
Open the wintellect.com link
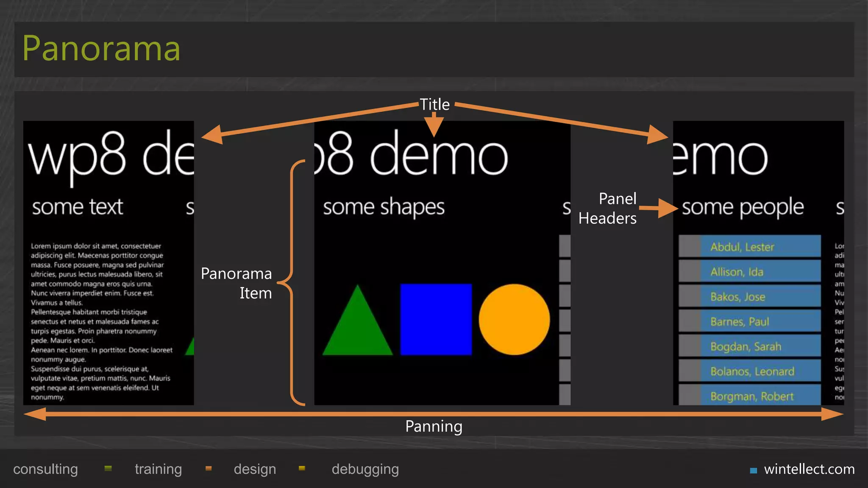tap(809, 469)
